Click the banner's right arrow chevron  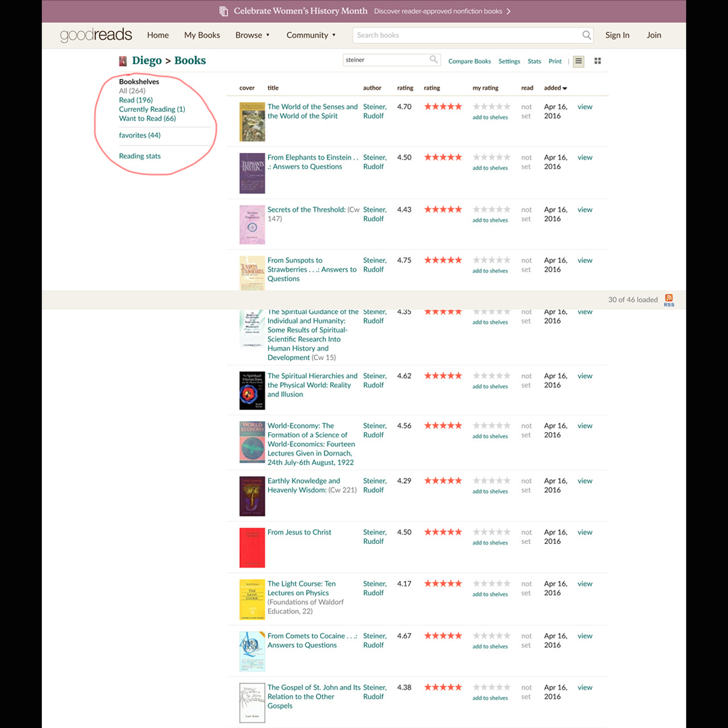509,11
